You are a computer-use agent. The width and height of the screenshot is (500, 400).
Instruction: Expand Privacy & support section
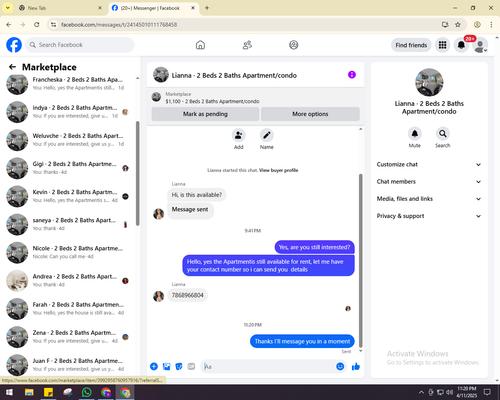coord(429,216)
